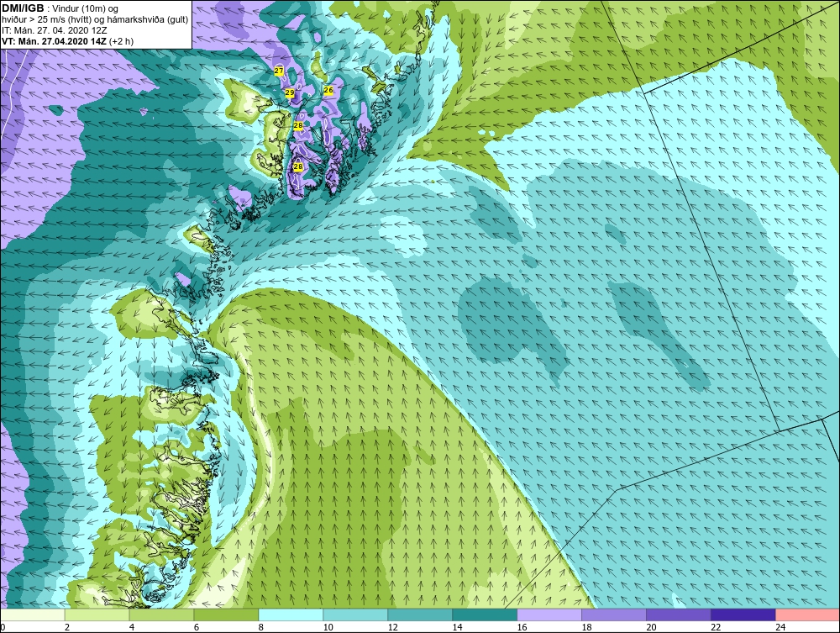Click the pink above-24 legend swatch

click(x=807, y=615)
